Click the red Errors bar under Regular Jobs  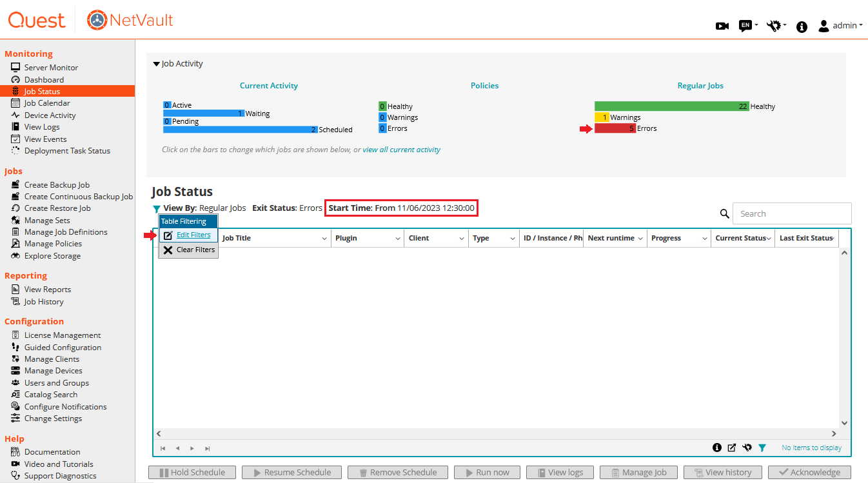[615, 128]
